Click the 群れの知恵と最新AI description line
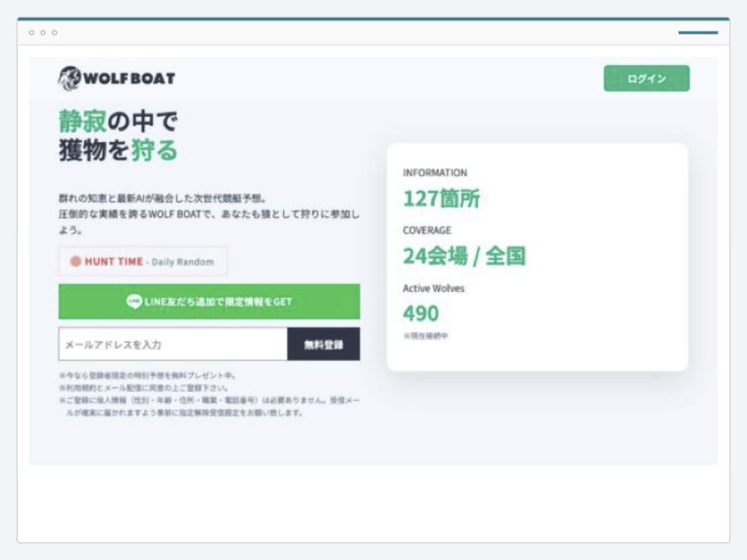Image resolution: width=747 pixels, height=560 pixels. click(x=162, y=198)
